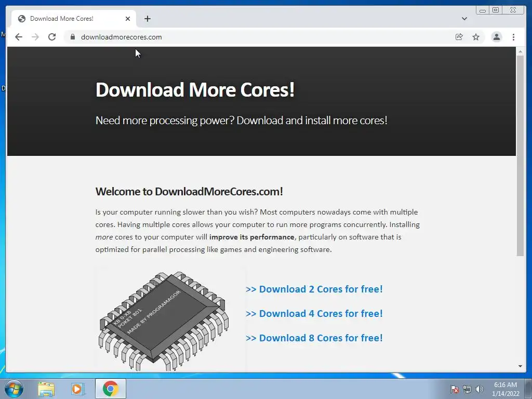The width and height of the screenshot is (532, 399).
Task: Click the Download More Cores! heading
Action: pyautogui.click(x=195, y=89)
